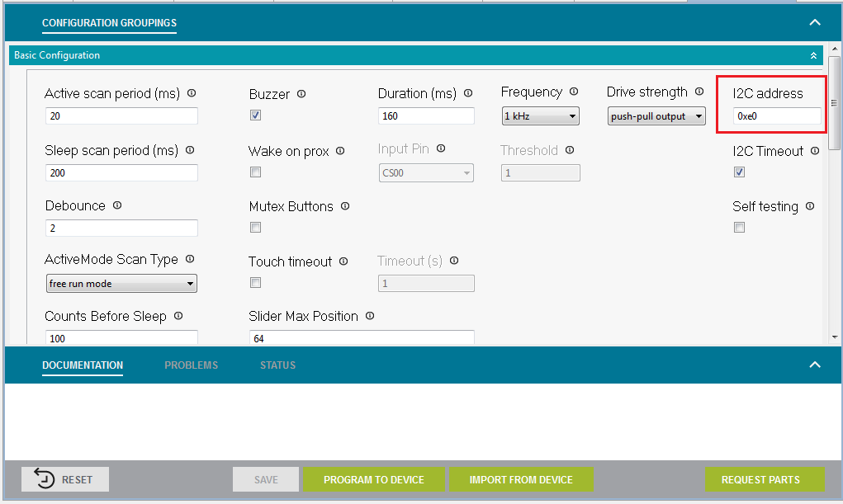Click info icon beside Self testing
Image resolution: width=843 pixels, height=504 pixels.
click(810, 206)
